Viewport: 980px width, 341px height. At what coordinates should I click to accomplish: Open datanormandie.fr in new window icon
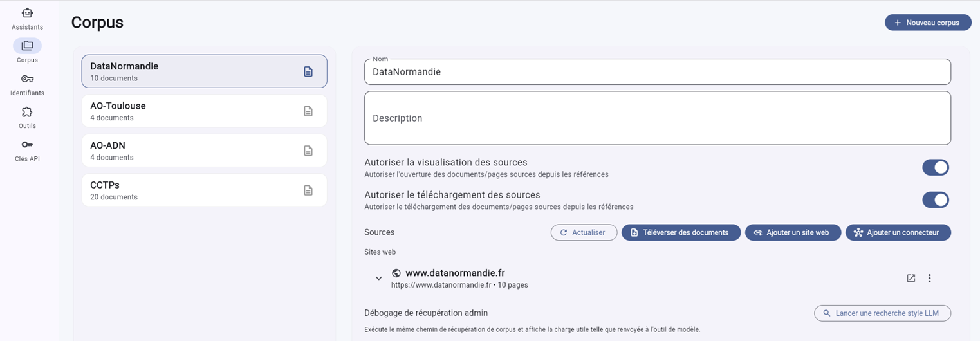911,278
